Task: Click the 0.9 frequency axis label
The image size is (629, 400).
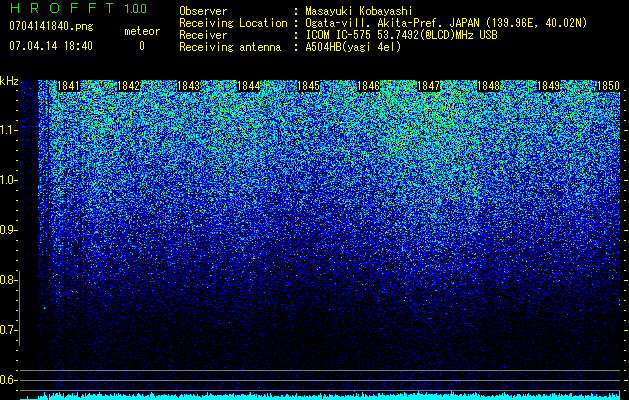Action: 8,230
